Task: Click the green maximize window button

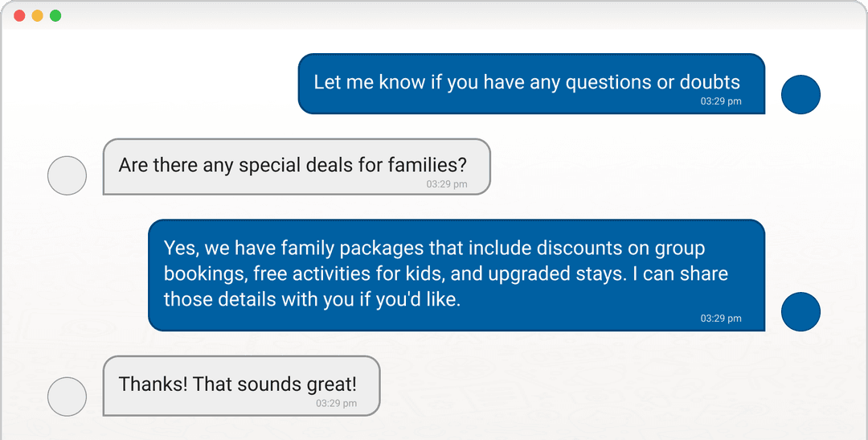Action: click(x=55, y=15)
